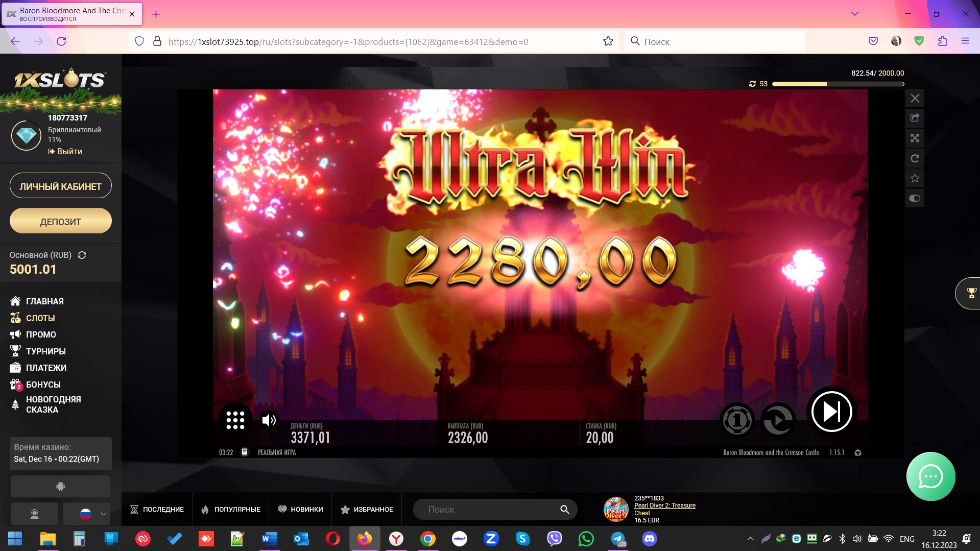980x551 pixels.
Task: Click the skip/spin play button
Action: click(x=831, y=411)
